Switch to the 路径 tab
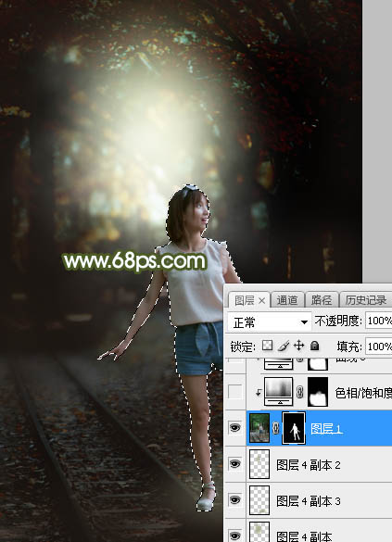The image size is (392, 542). 322,300
